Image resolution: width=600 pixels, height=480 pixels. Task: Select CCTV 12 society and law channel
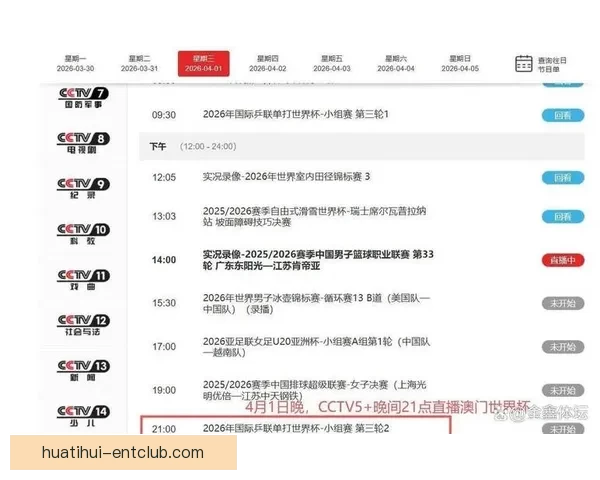click(x=83, y=325)
